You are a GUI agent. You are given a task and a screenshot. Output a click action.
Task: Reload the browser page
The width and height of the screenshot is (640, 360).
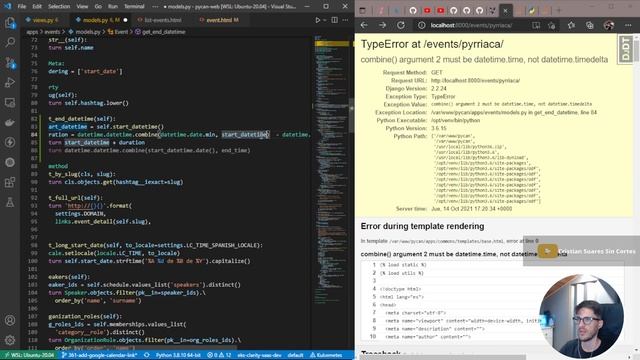click(x=401, y=25)
